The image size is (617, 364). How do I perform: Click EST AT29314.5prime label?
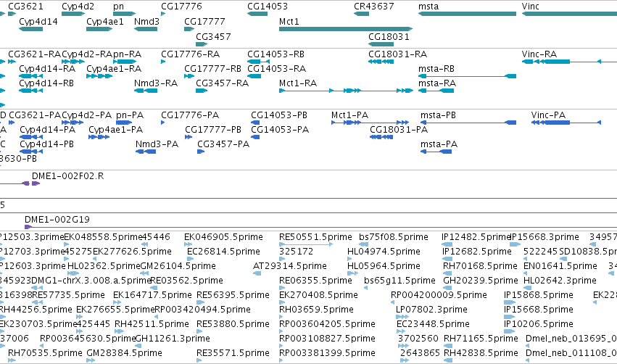(290, 266)
